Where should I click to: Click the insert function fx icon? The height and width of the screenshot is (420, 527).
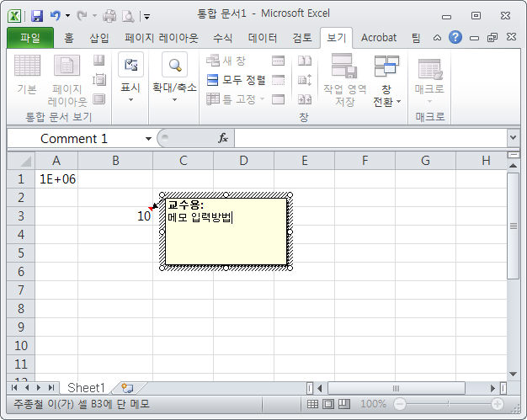[222, 138]
